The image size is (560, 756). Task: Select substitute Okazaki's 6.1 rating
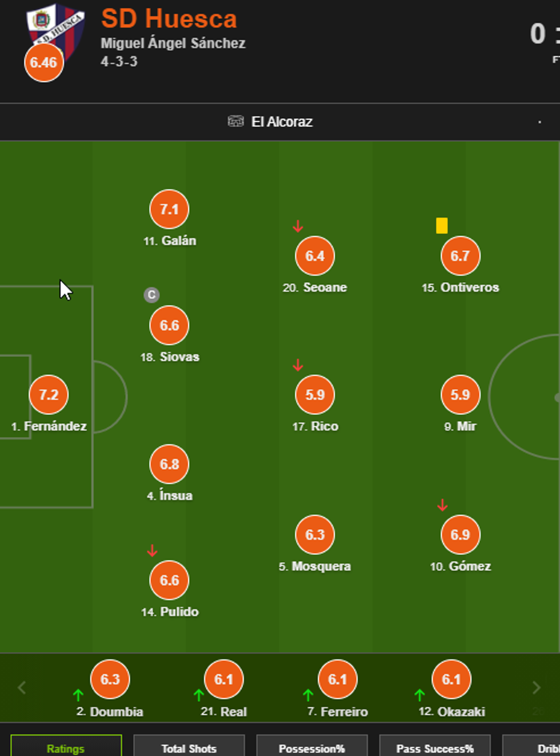(x=451, y=679)
